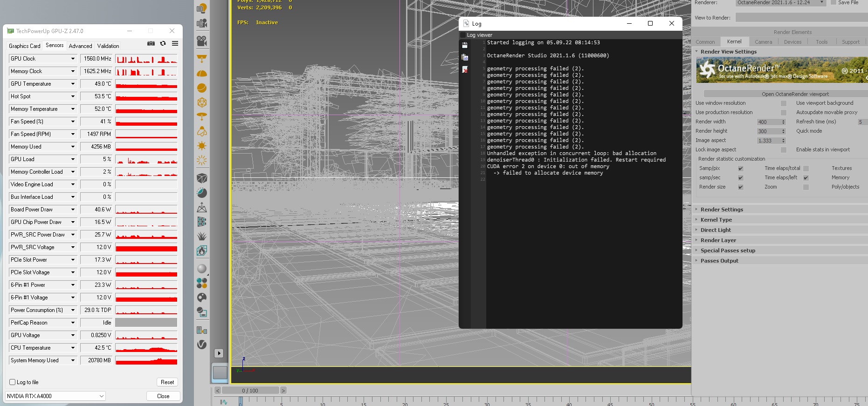
Task: Toggle Use production resolution checkbox
Action: (783, 113)
